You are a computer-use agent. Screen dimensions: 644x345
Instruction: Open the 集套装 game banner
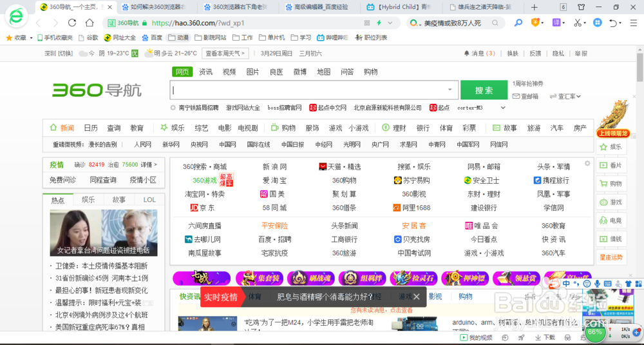259,279
